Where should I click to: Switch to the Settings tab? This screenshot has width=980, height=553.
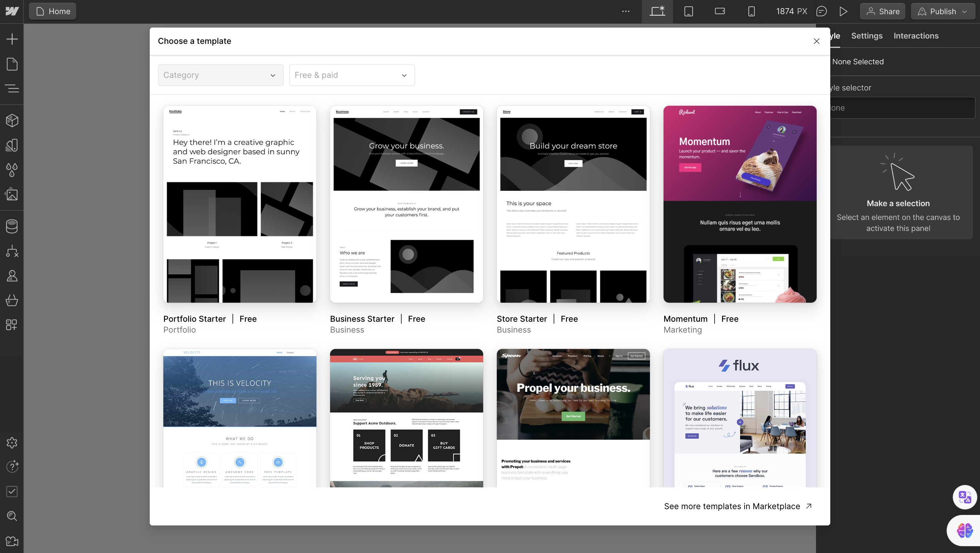coord(866,36)
